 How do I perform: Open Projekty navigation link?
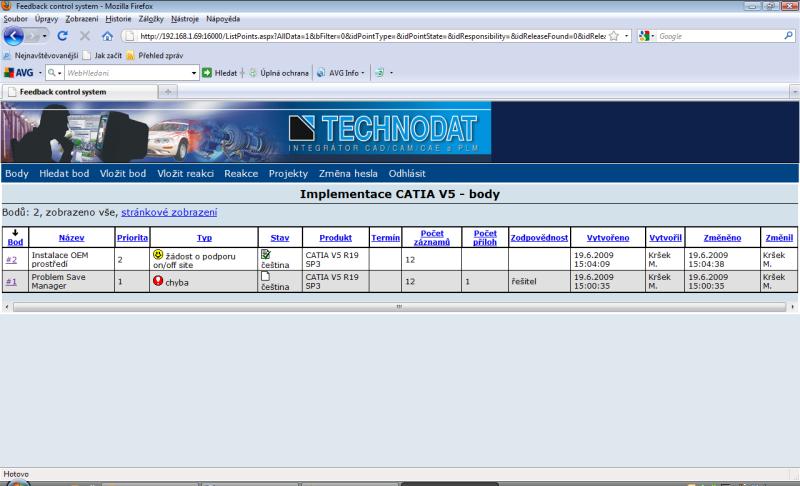pos(288,173)
